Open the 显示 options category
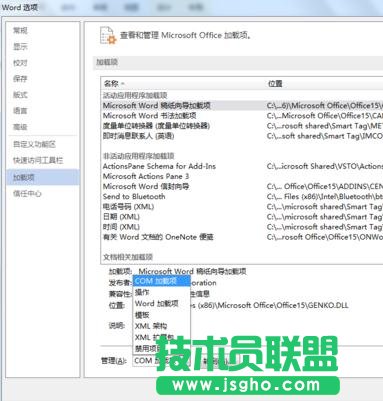This screenshot has height=401, width=383. 20,47
